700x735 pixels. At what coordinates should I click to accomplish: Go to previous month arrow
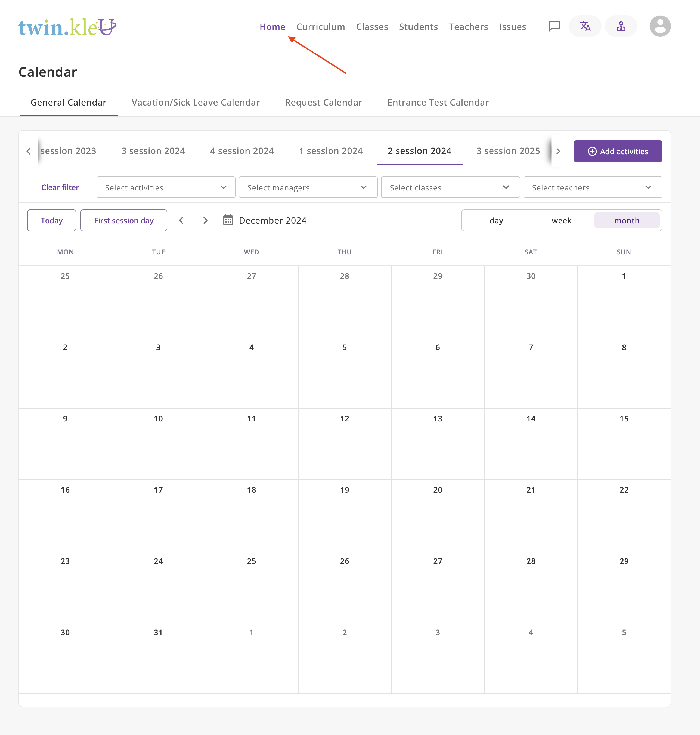[181, 220]
